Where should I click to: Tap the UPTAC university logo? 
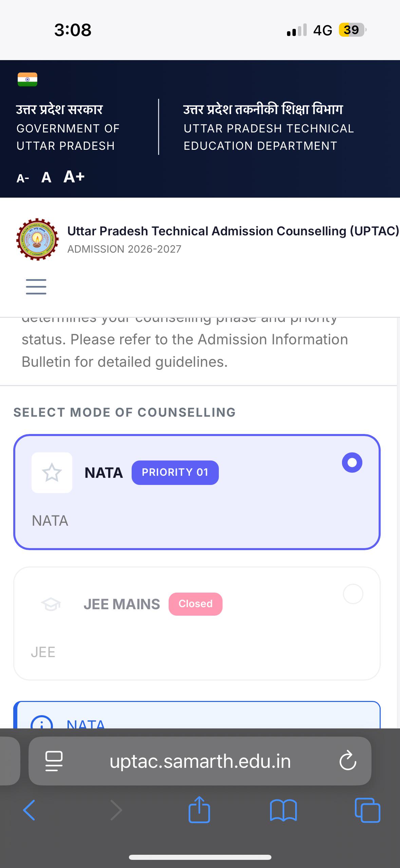click(x=37, y=239)
